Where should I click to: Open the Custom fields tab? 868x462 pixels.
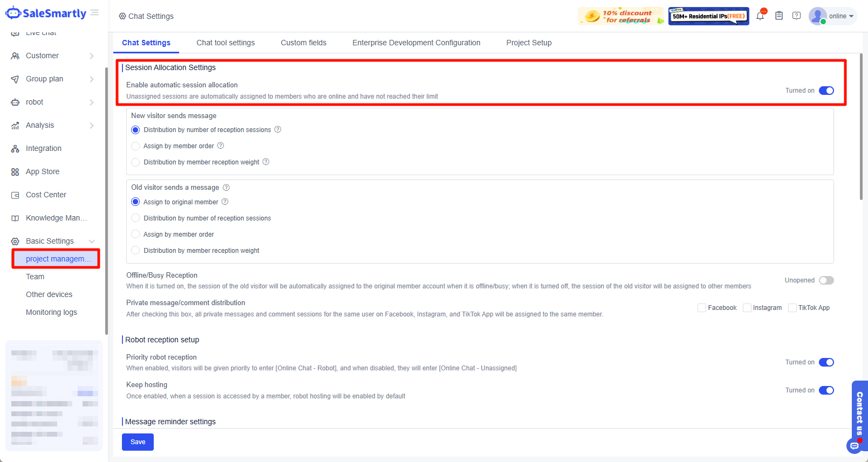coord(303,43)
